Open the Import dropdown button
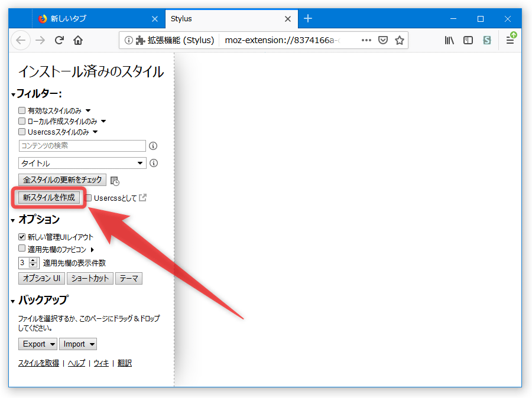532x398 pixels. point(78,344)
